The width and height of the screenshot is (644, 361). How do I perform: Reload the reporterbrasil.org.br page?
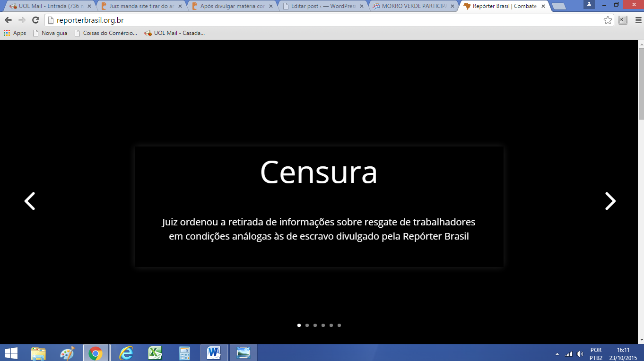[35, 20]
